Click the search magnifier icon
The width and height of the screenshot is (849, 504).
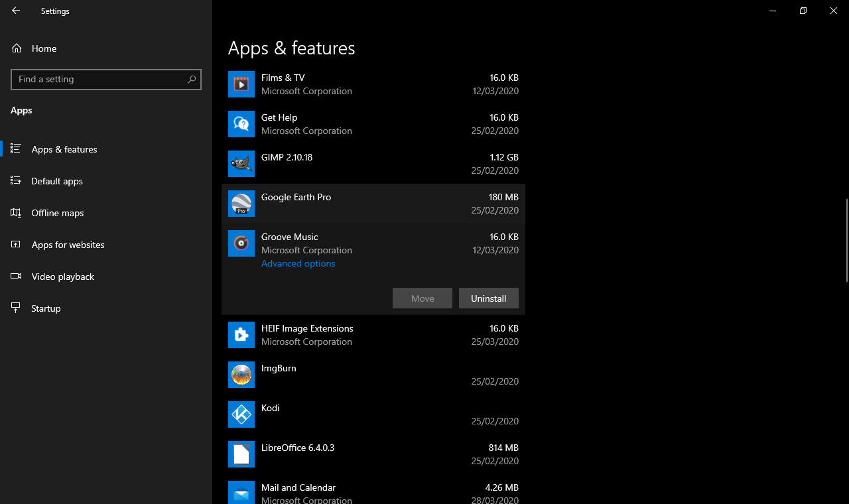pos(192,80)
